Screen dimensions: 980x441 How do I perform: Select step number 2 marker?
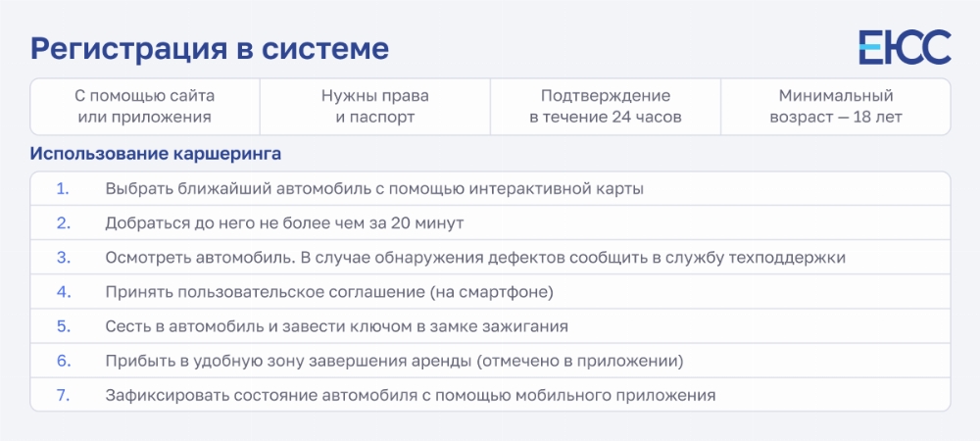[63, 222]
